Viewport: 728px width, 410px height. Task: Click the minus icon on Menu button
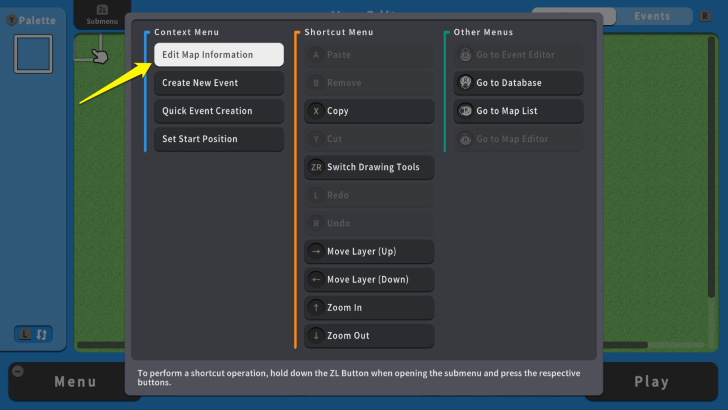coord(18,371)
